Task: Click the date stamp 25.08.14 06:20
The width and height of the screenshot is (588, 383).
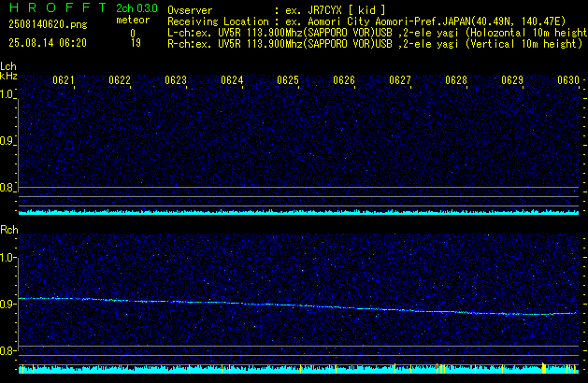Action: click(x=48, y=43)
